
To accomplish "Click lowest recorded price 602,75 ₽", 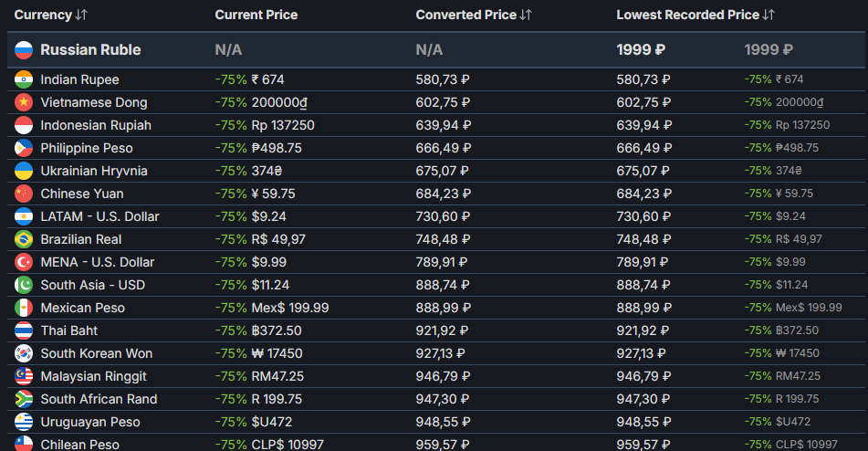I will [x=643, y=102].
